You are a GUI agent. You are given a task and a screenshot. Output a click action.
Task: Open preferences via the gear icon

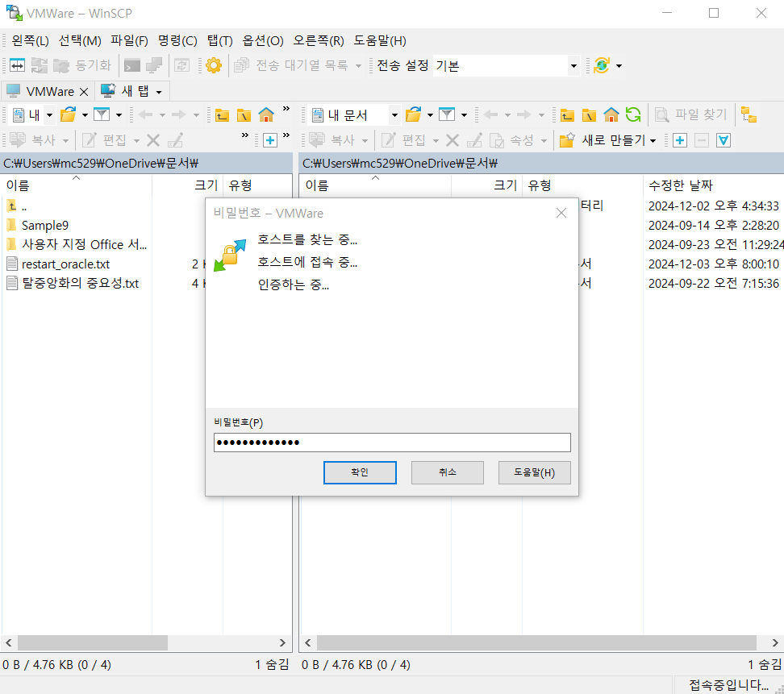214,65
